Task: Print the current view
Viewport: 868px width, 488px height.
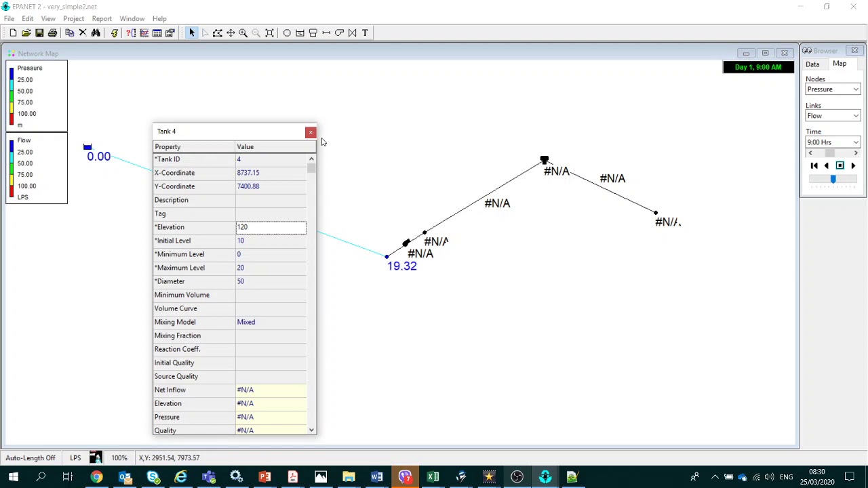Action: tap(52, 33)
